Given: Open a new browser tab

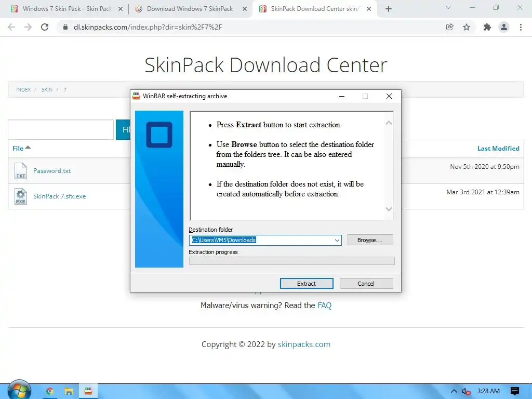Looking at the screenshot, I should [x=389, y=9].
